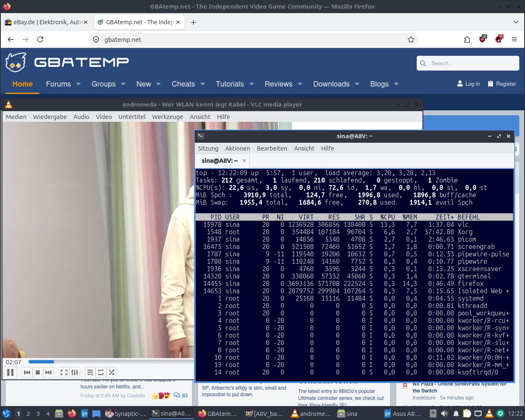Expand the Reviews dropdown arrow
This screenshot has height=420, width=525.
pos(300,84)
